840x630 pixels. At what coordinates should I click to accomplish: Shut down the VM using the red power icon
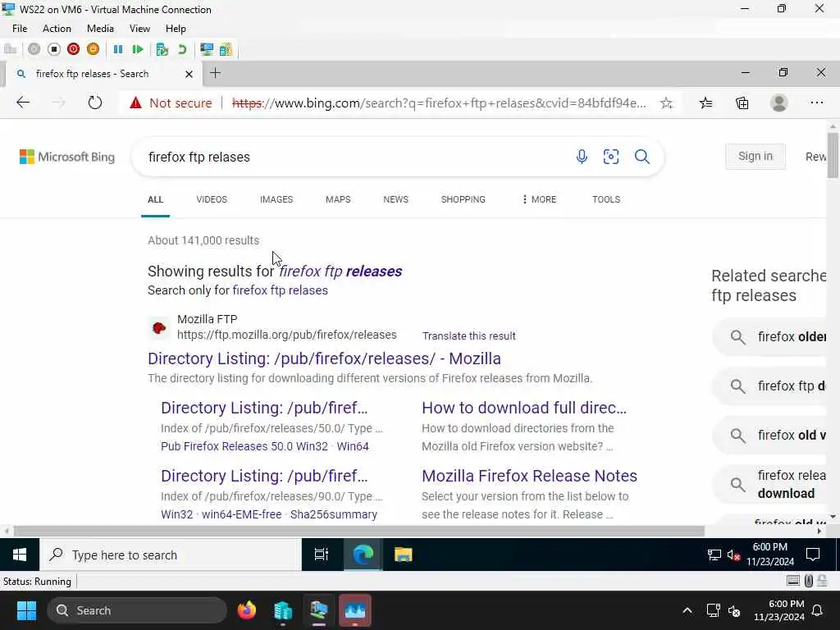pos(73,49)
